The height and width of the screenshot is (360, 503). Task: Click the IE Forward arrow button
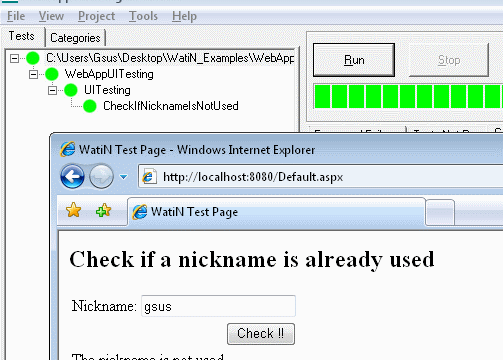click(102, 176)
